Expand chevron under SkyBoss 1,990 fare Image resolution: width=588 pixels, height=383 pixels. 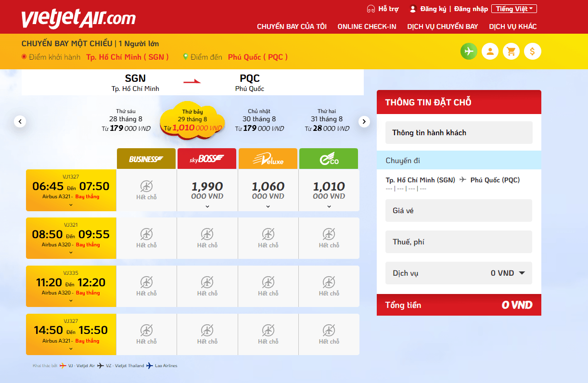point(207,206)
